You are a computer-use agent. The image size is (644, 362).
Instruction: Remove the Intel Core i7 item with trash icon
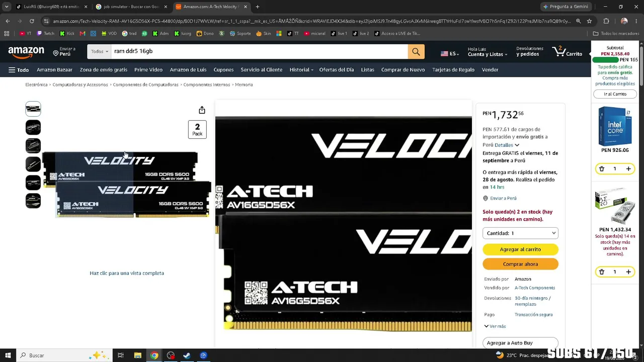[x=601, y=169]
